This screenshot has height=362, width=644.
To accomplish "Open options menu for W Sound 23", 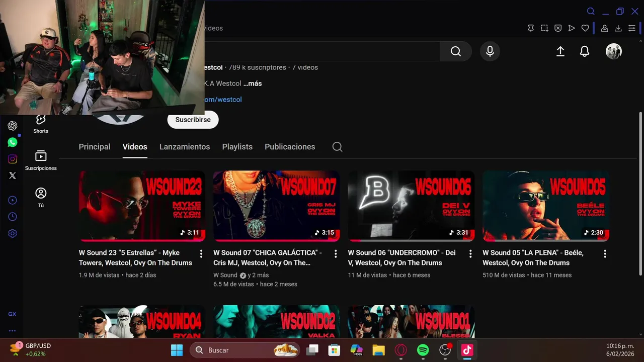I will [x=201, y=254].
